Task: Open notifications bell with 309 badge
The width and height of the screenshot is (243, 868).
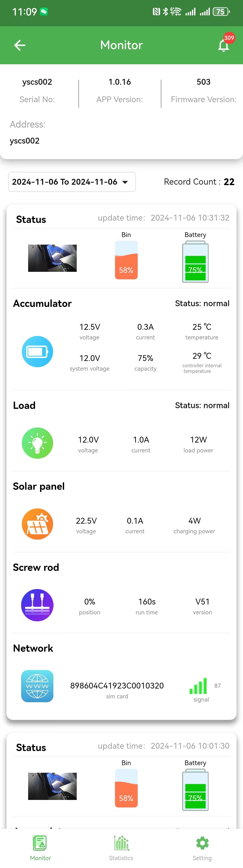Action: [x=224, y=44]
